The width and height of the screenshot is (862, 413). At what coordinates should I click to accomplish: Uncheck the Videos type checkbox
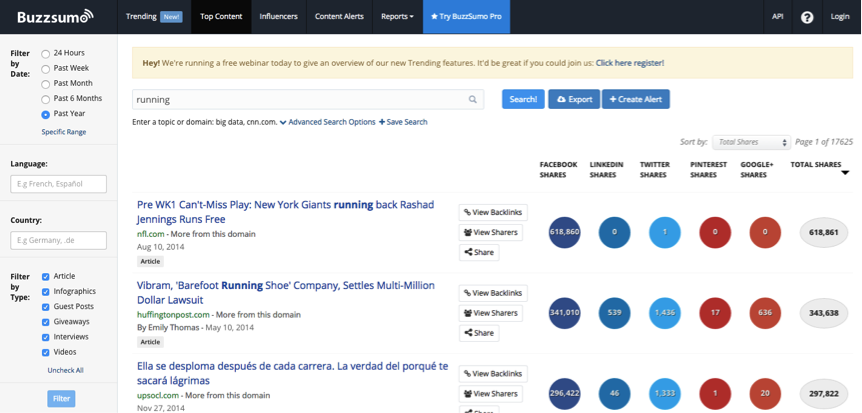tap(46, 353)
